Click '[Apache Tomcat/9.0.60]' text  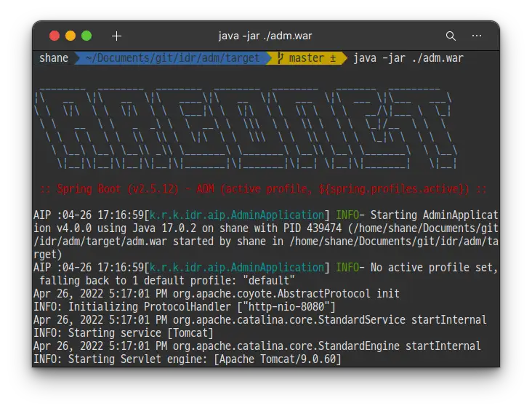pyautogui.click(x=278, y=359)
